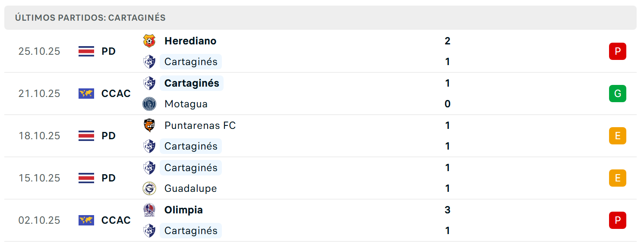644x247 pixels.
Task: Click the CCAC world flag on 21.10.25
Action: [86, 94]
